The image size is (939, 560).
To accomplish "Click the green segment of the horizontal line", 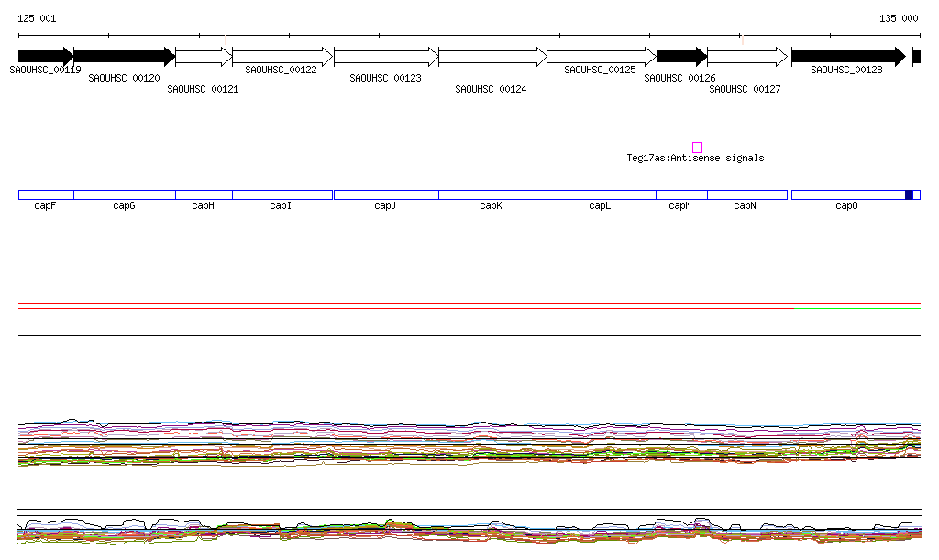I will pyautogui.click(x=856, y=309).
